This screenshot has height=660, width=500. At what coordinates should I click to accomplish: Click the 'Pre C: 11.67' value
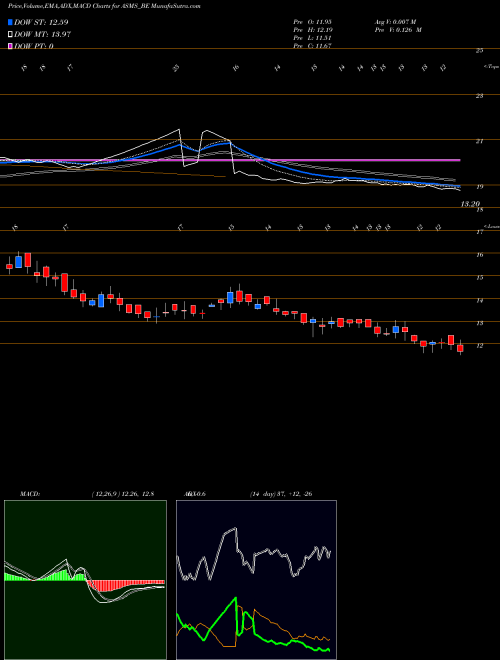[x=314, y=46]
